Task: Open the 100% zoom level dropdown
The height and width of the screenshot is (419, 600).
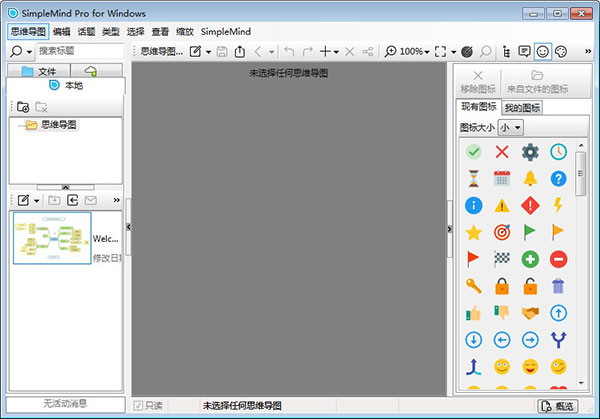Action: tap(428, 51)
